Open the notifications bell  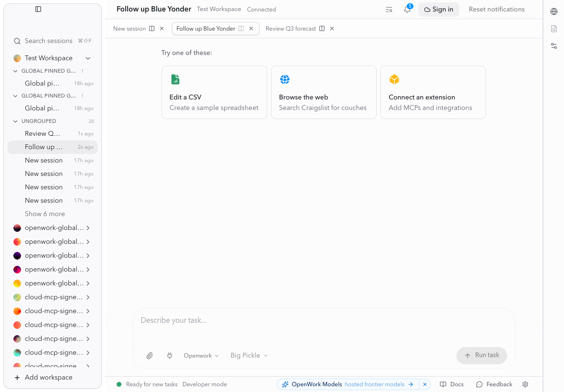407,10
